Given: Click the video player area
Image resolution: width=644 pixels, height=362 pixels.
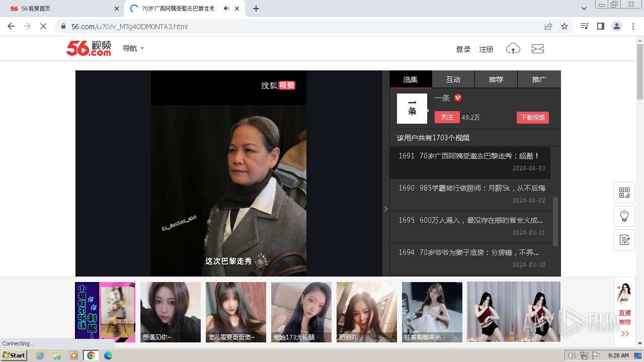Looking at the screenshot, I should [x=229, y=173].
